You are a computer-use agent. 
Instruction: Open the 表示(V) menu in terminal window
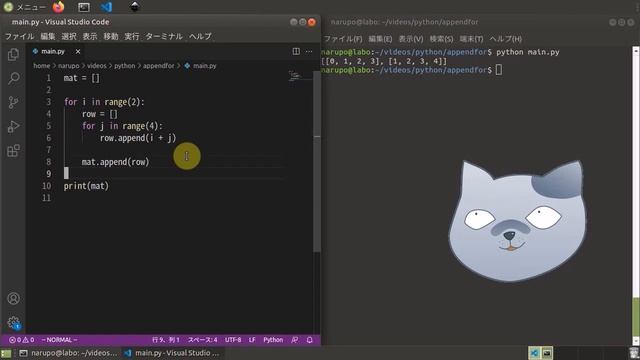[x=411, y=39]
